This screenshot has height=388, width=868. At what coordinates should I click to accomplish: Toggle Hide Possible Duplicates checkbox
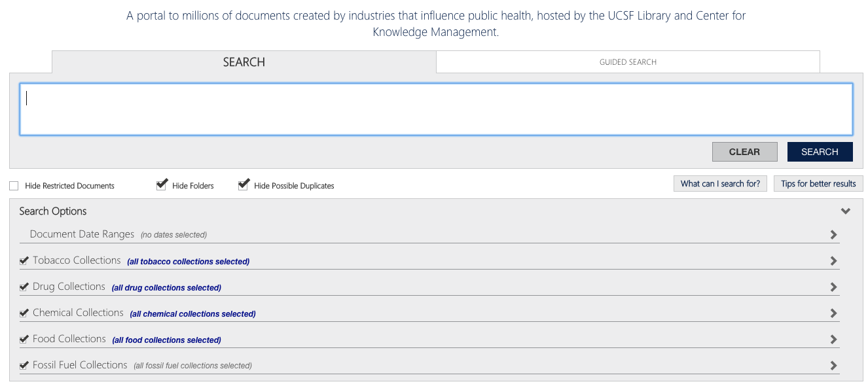[x=244, y=185]
